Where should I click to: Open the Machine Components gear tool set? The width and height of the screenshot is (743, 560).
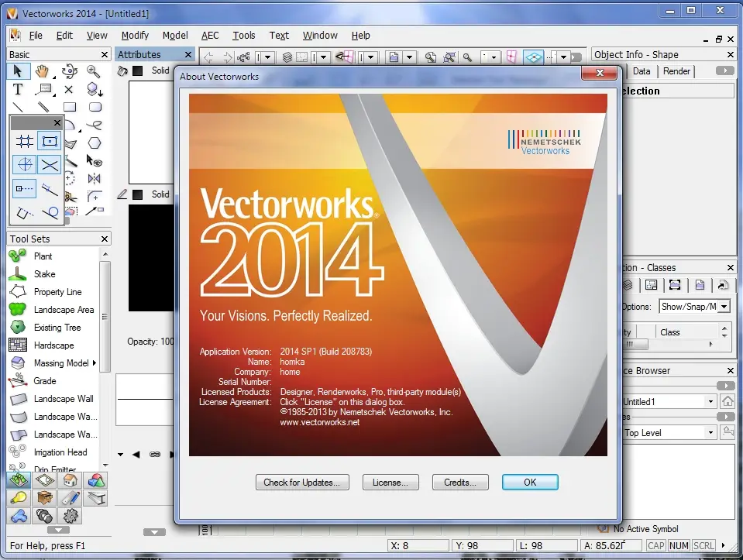[x=71, y=516]
